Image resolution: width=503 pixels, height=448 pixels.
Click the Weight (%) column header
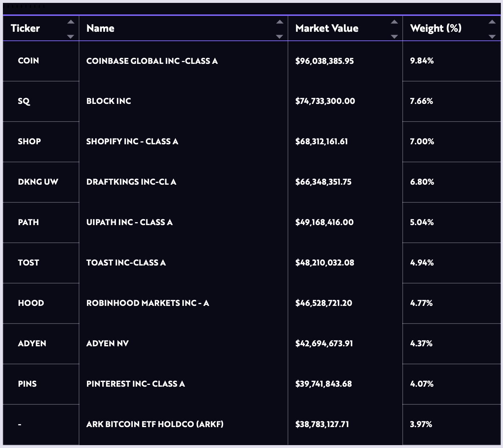coord(451,28)
